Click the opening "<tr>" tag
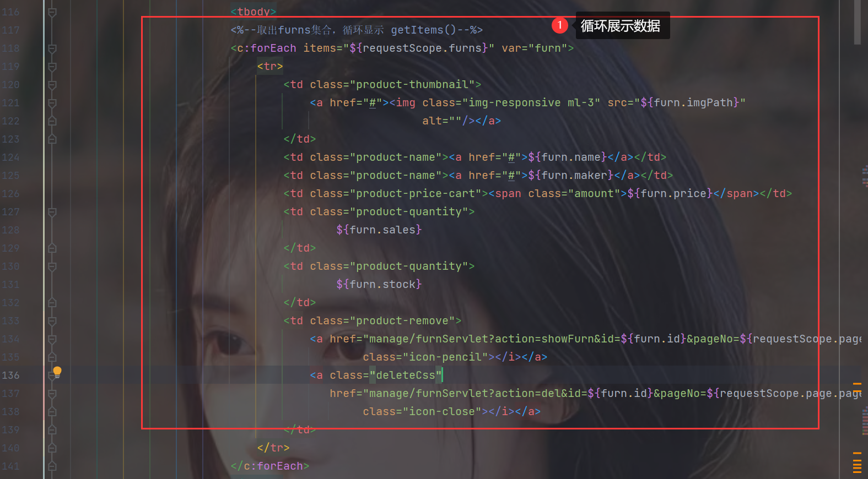 (x=270, y=67)
